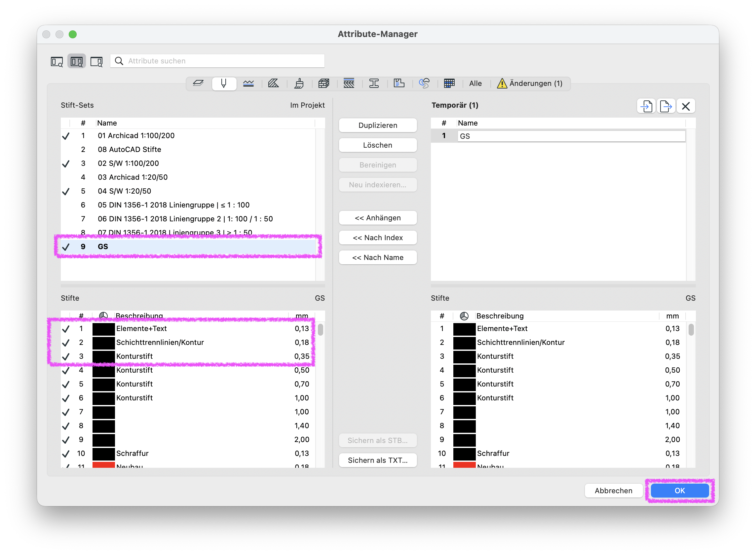Open the Line Types attribute tab

click(x=248, y=83)
